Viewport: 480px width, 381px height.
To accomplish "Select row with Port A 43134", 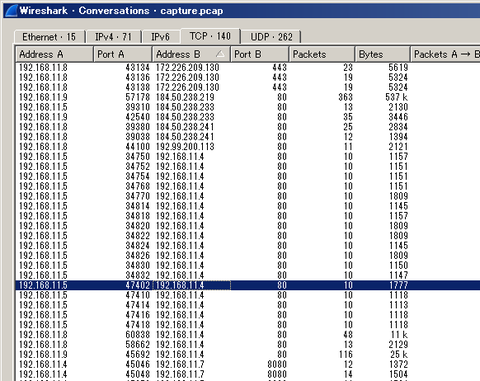I will 248,68.
